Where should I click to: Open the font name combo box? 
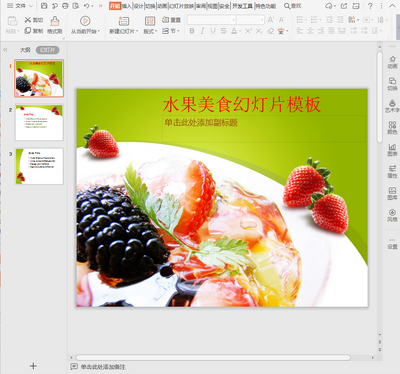[x=211, y=20]
